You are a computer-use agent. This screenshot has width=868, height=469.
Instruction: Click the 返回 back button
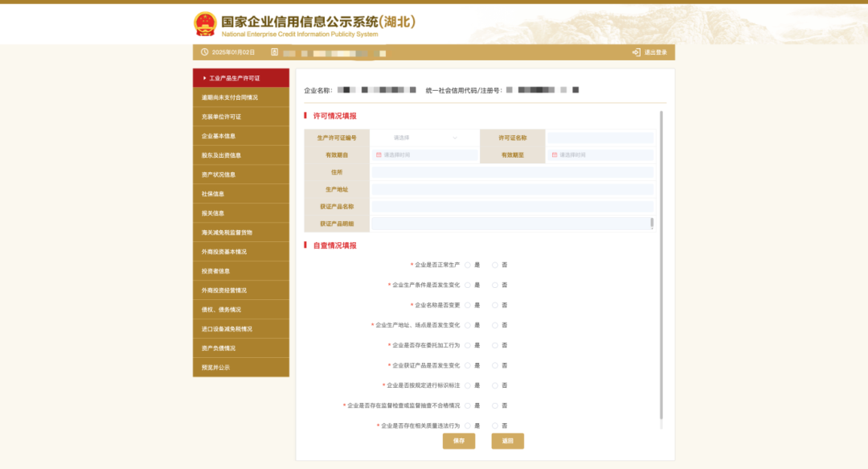point(508,442)
